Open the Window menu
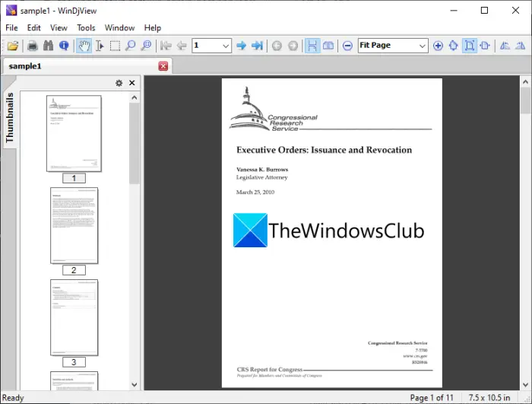The width and height of the screenshot is (532, 404). pos(119,28)
